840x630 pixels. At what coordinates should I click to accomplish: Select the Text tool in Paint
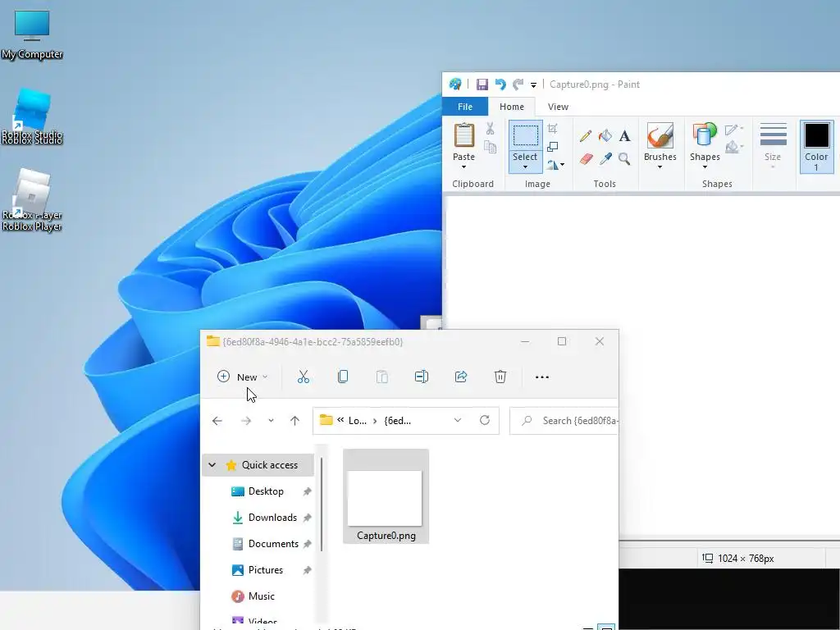coord(624,136)
